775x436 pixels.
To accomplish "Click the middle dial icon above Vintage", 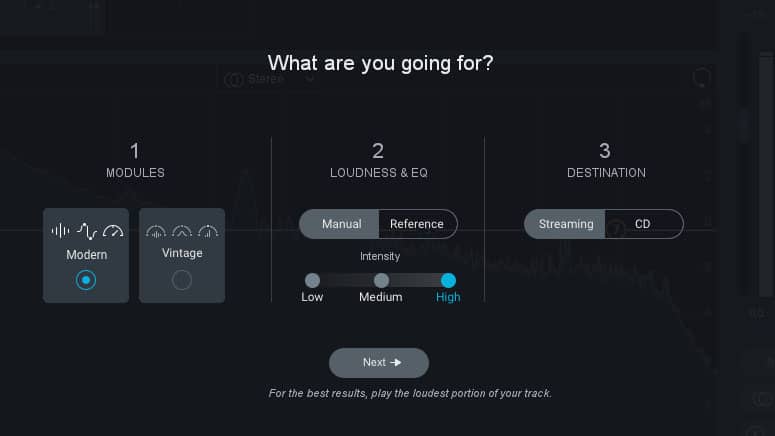I will [x=182, y=232].
